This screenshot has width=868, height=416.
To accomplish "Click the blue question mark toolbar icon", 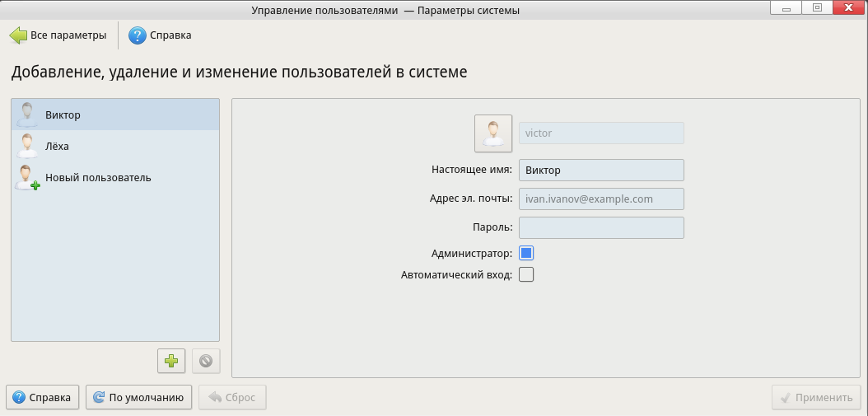I will (138, 35).
